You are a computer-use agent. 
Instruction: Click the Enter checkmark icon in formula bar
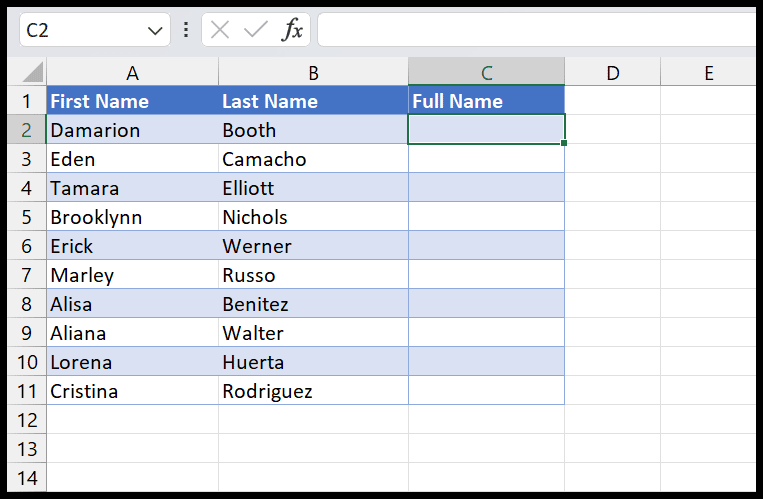coord(255,30)
